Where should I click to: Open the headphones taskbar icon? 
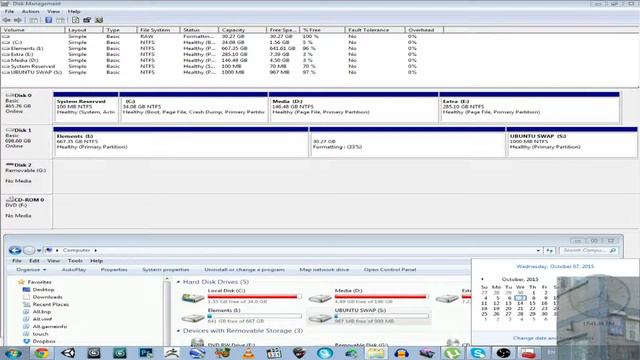coord(401,353)
